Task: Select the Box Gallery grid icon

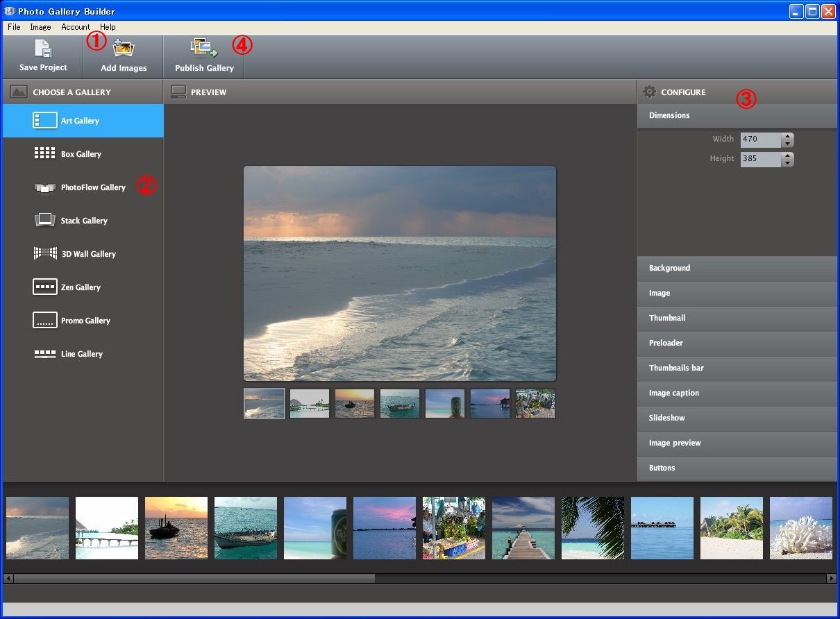Action: tap(45, 153)
